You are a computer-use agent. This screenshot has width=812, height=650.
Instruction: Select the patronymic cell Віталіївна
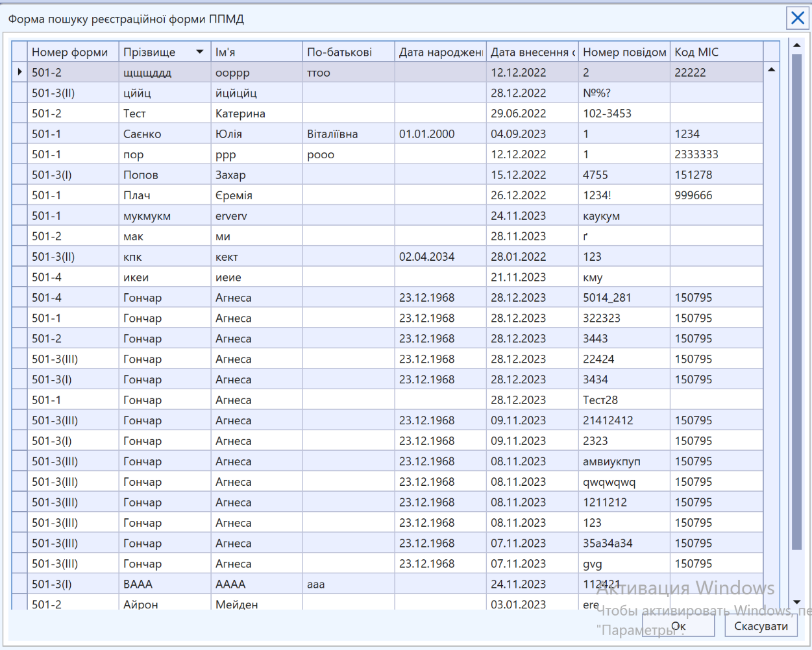click(349, 134)
